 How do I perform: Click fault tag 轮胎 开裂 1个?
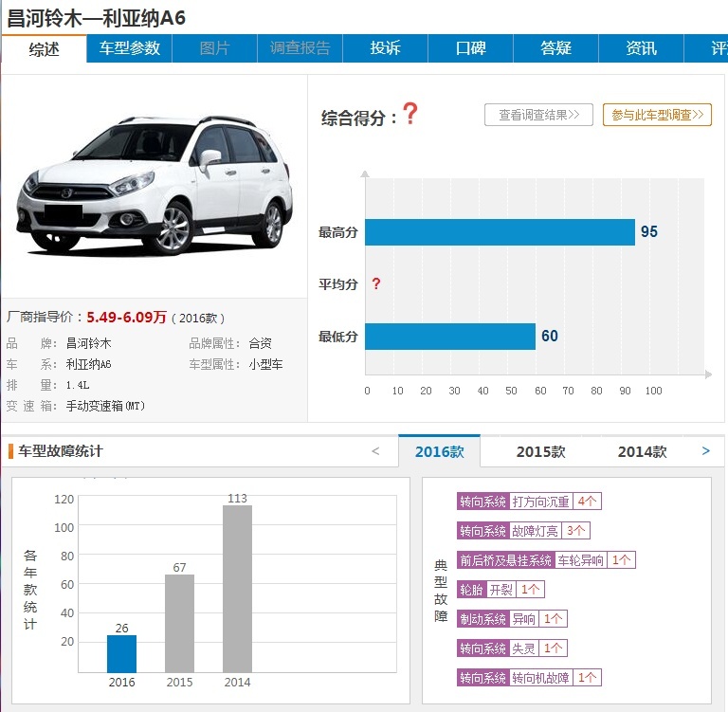500,590
